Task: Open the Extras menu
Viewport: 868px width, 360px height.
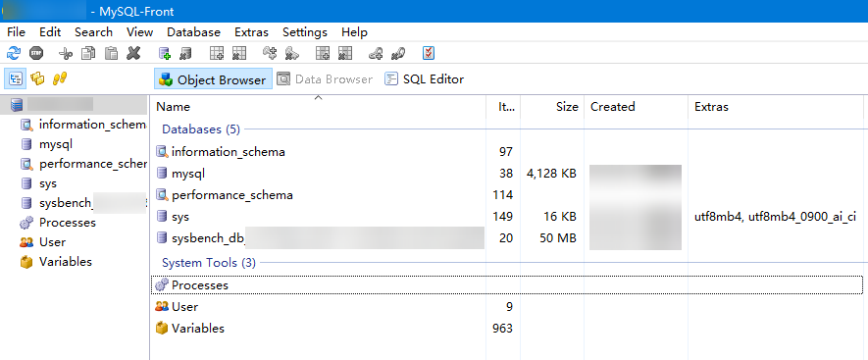Action: point(251,32)
